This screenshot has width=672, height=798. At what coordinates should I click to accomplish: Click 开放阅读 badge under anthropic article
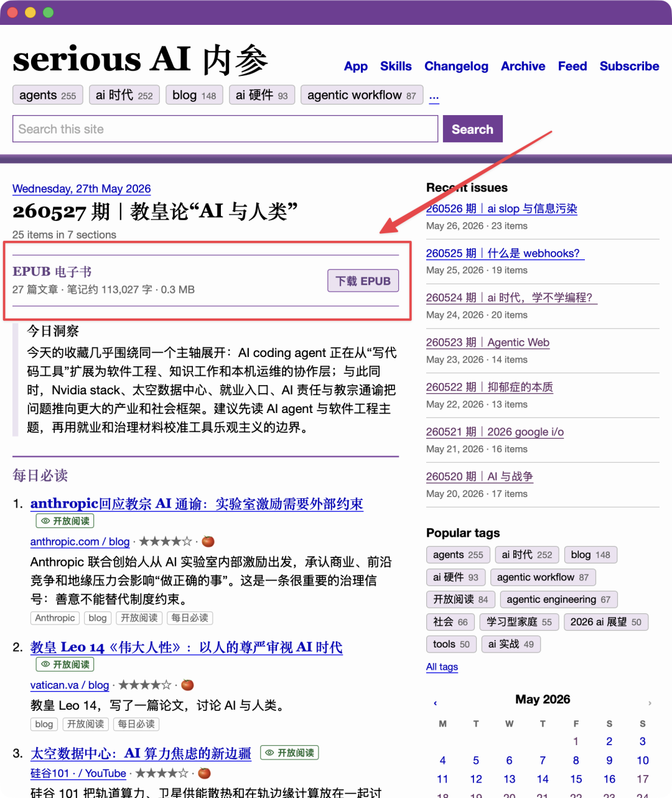[65, 521]
